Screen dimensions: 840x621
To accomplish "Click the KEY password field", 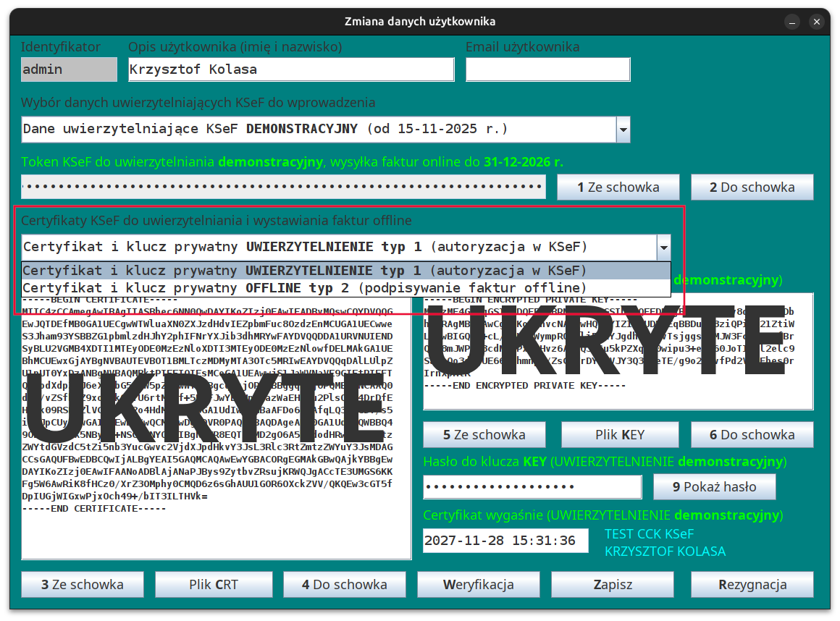I will (x=532, y=486).
